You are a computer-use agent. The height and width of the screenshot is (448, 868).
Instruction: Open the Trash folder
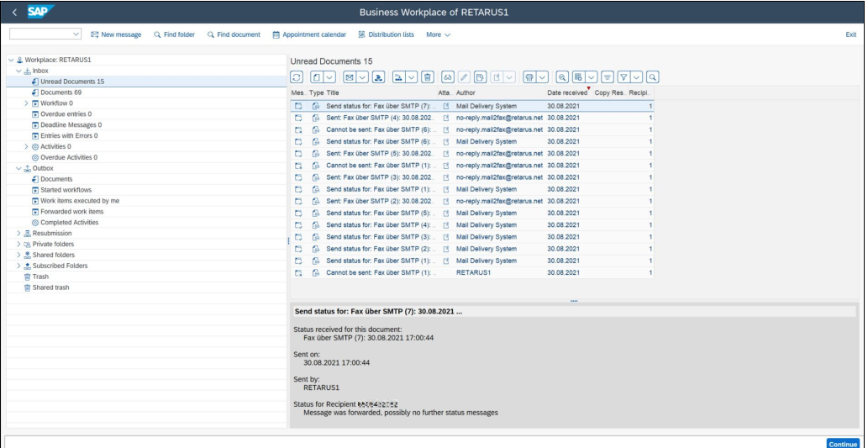tap(40, 277)
